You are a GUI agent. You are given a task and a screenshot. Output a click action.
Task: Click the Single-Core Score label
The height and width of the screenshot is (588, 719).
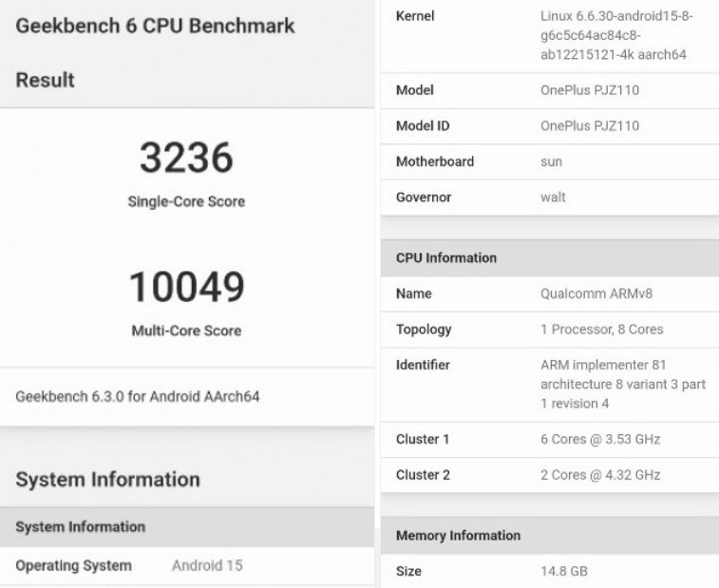(186, 201)
